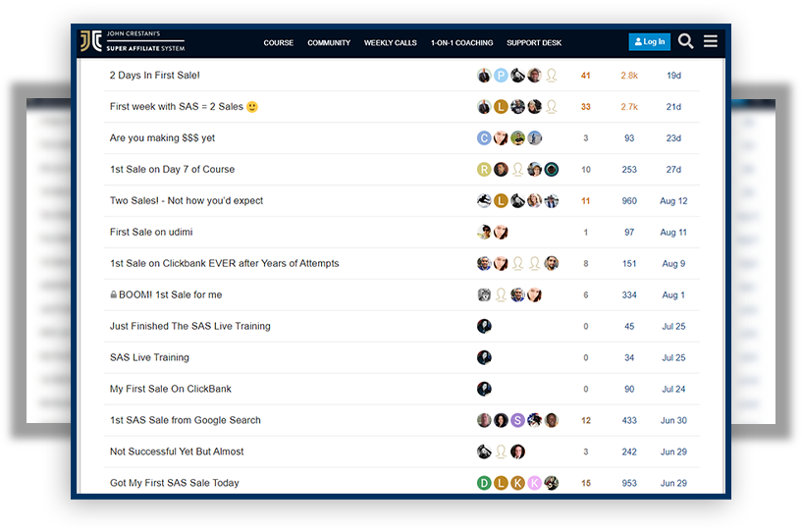Click first poster avatar in 'First Sale on udimi' row
802x532 pixels.
[484, 233]
